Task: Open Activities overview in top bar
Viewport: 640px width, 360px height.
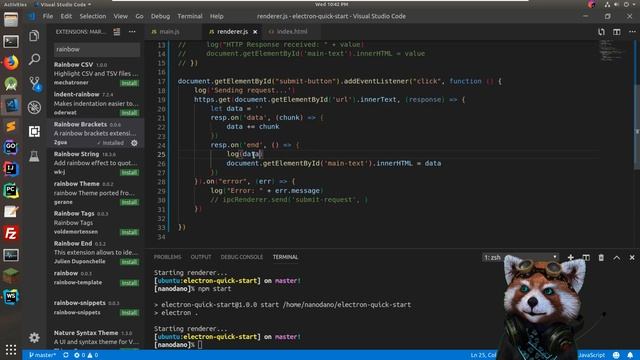Action: click(16, 4)
